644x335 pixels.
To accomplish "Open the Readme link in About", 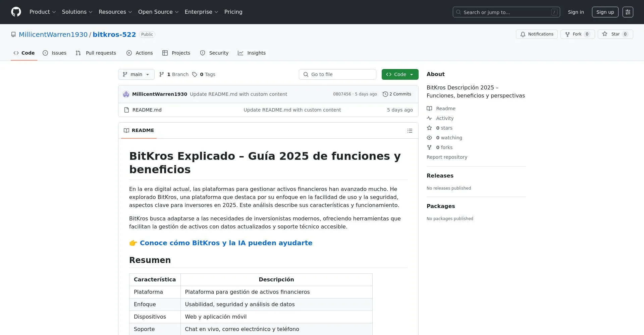I will tap(441, 109).
